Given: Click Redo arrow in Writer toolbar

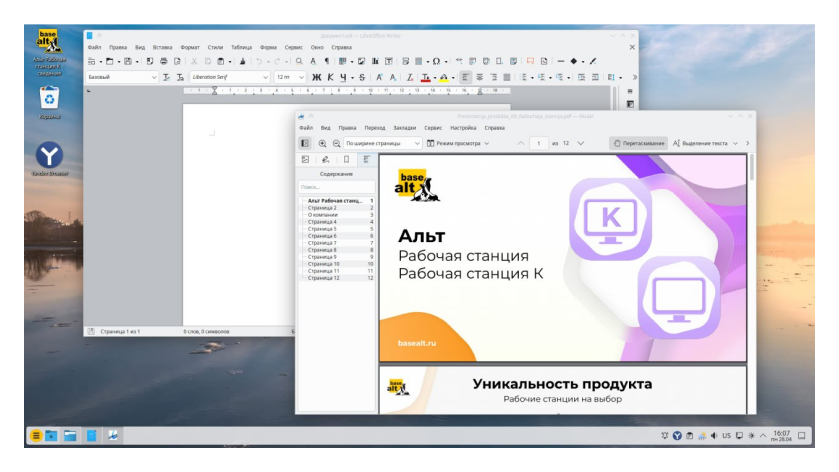Looking at the screenshot, I should click(277, 61).
